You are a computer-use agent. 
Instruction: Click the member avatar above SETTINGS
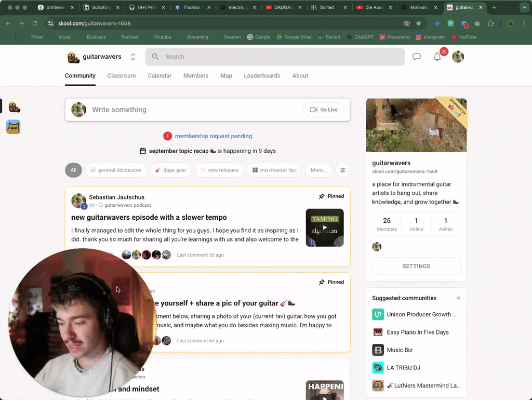(x=377, y=247)
